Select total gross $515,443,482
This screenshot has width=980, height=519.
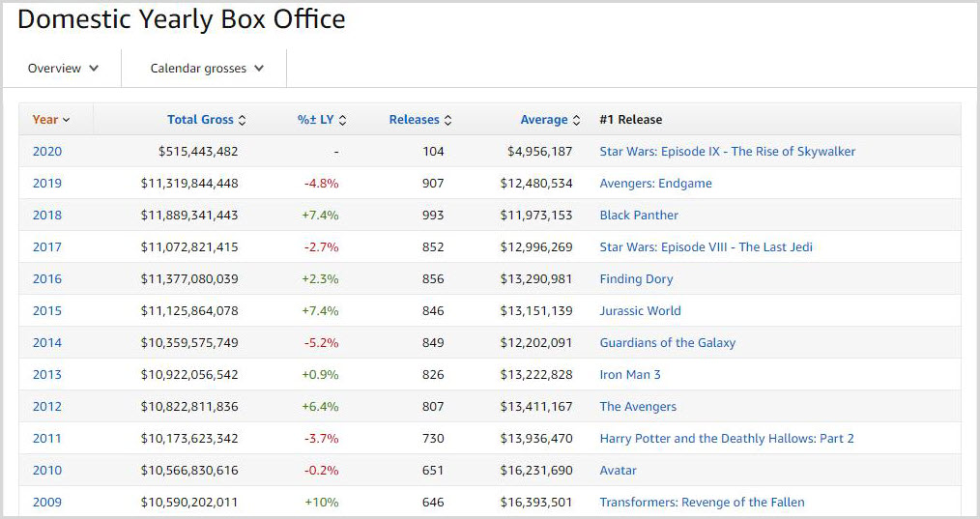click(198, 152)
